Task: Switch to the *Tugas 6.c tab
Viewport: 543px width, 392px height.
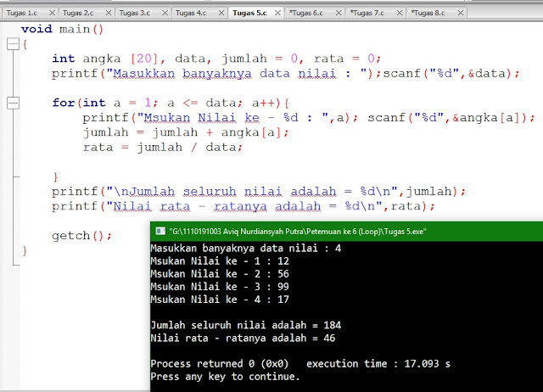Action: point(306,14)
